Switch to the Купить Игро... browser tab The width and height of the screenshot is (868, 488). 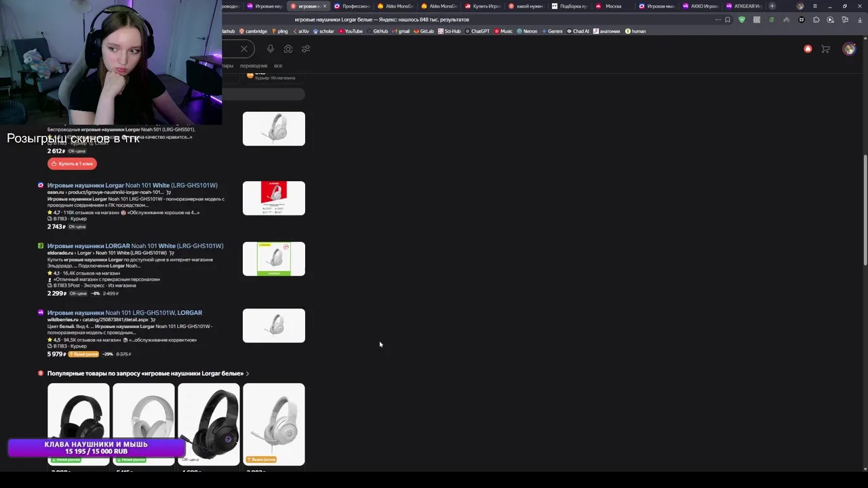(x=483, y=6)
